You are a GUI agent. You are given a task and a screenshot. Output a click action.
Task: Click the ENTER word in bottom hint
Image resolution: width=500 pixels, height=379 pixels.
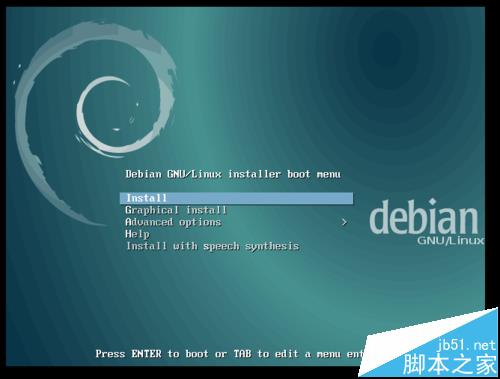(146, 354)
